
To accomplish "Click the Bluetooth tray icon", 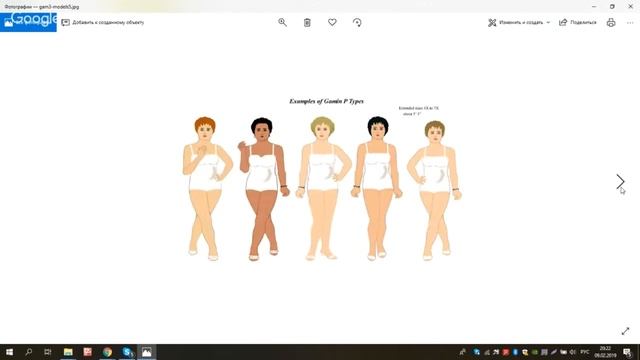I will 515,352.
